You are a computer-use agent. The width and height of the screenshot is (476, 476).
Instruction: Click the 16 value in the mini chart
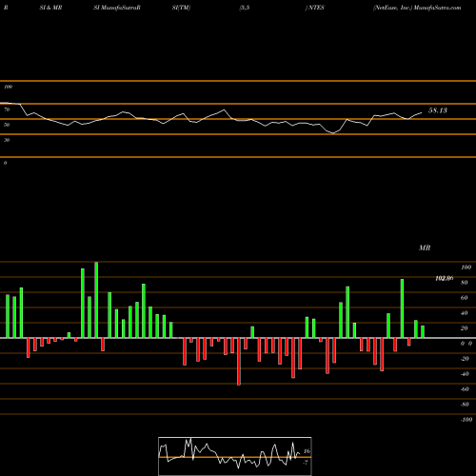point(307,451)
